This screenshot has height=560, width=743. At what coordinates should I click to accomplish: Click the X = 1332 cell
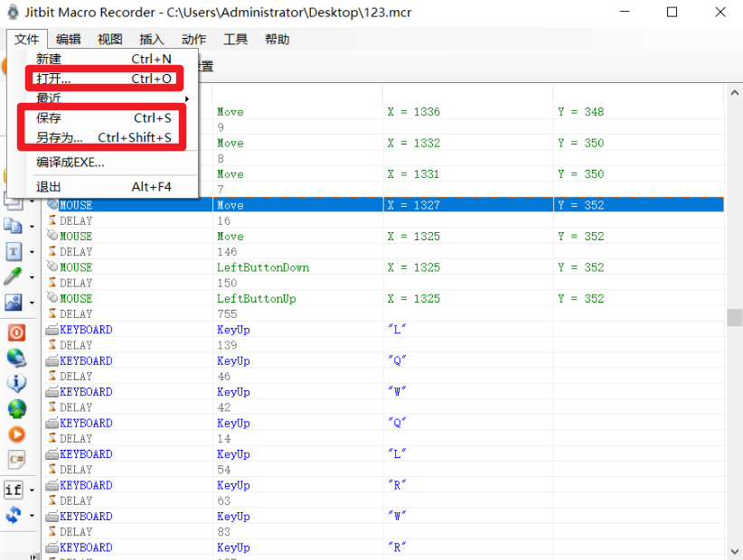tap(467, 143)
